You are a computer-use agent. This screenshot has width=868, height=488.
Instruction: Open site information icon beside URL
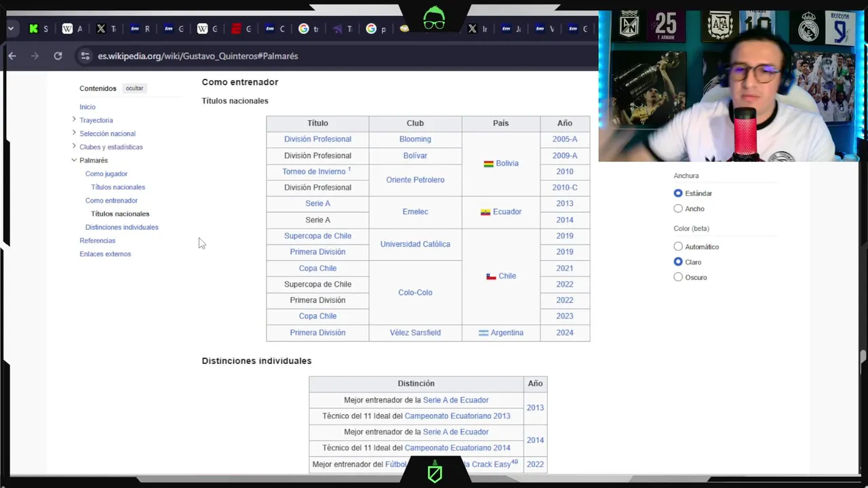coord(85,56)
